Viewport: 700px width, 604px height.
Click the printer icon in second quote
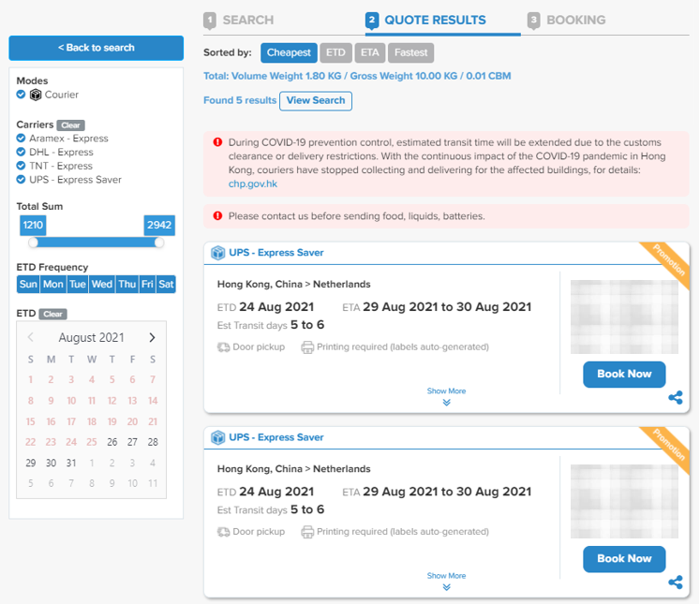tap(307, 532)
